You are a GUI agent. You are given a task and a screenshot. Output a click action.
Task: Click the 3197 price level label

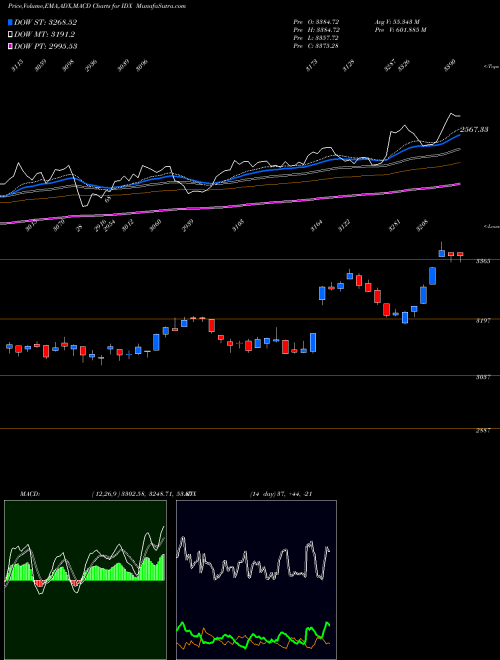[483, 321]
